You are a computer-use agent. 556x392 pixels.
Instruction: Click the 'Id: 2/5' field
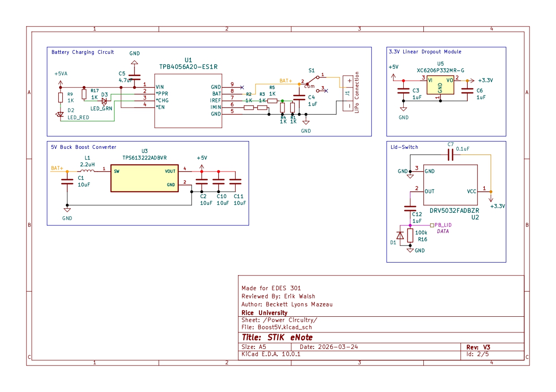pyautogui.click(x=478, y=354)
